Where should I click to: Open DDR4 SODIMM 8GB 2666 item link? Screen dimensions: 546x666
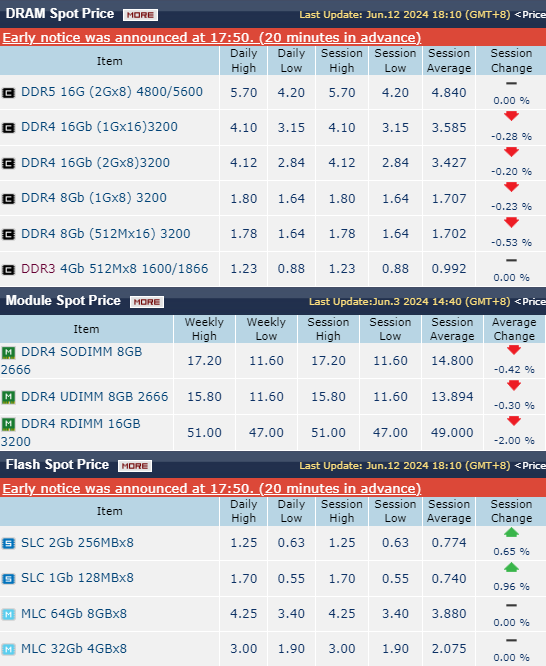[x=71, y=361]
